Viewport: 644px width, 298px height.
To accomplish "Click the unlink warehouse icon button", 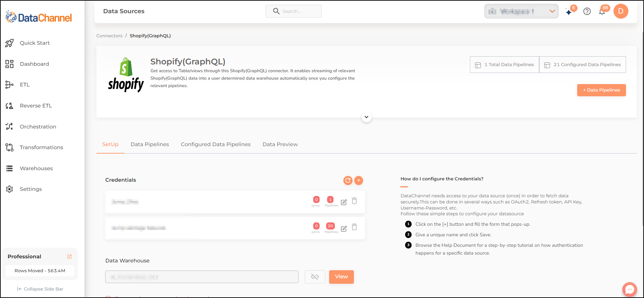I will click(315, 277).
